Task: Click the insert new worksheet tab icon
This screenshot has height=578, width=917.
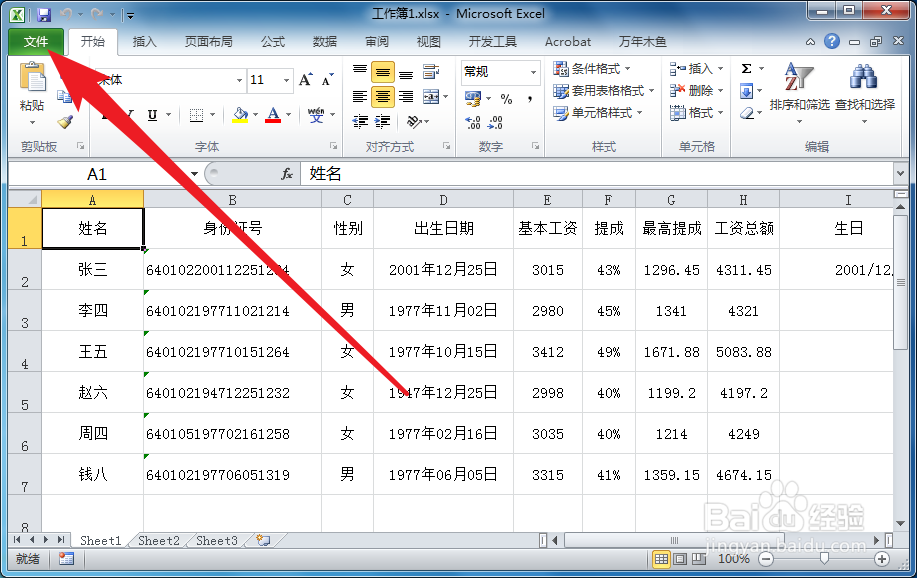Action: [x=263, y=541]
